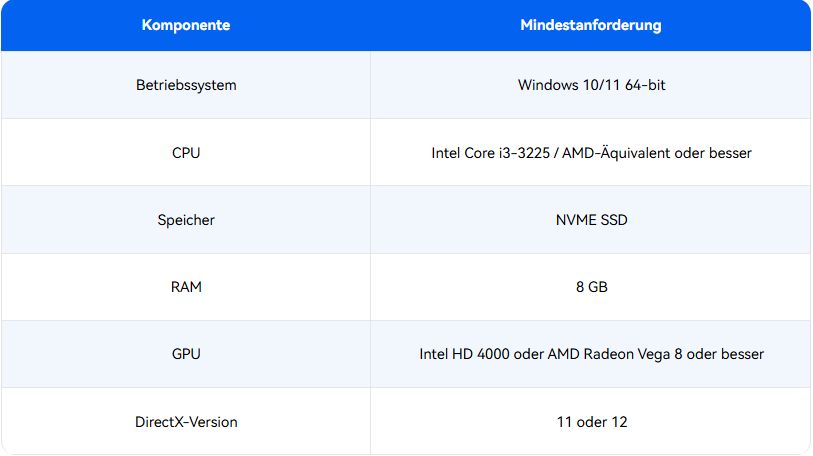Screen dimensions: 813x456
Task: Select the DirectX-Version row label
Action: pos(186,422)
